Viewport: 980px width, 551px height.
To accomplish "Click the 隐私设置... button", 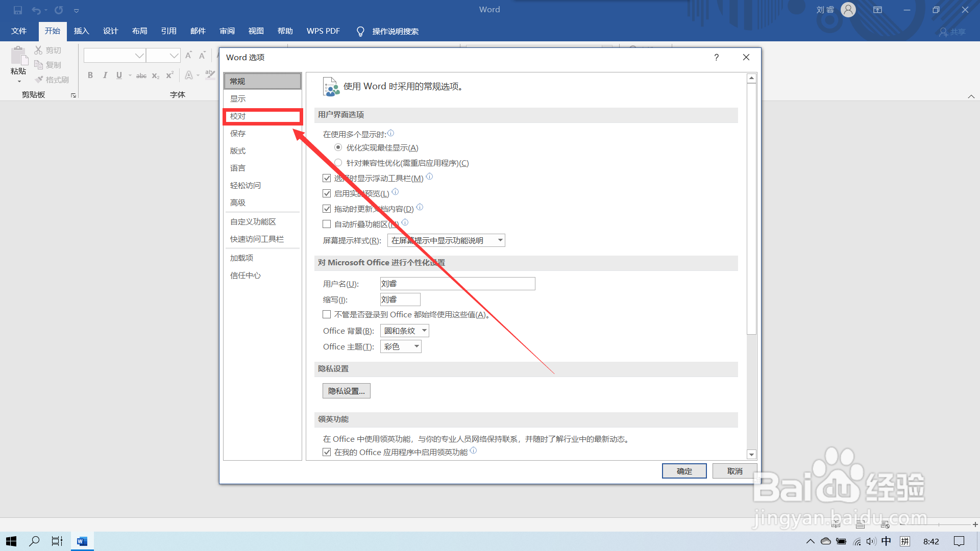I will [347, 391].
